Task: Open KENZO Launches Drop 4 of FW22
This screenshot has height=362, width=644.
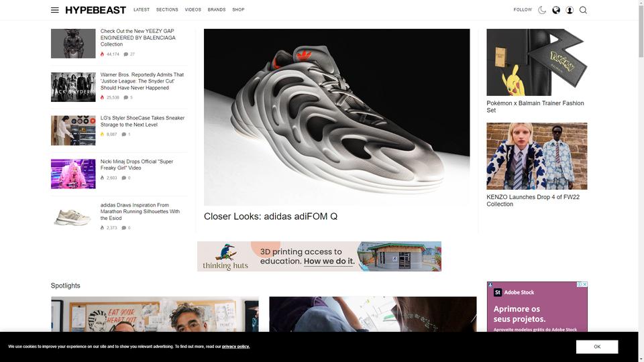Action: click(x=533, y=200)
